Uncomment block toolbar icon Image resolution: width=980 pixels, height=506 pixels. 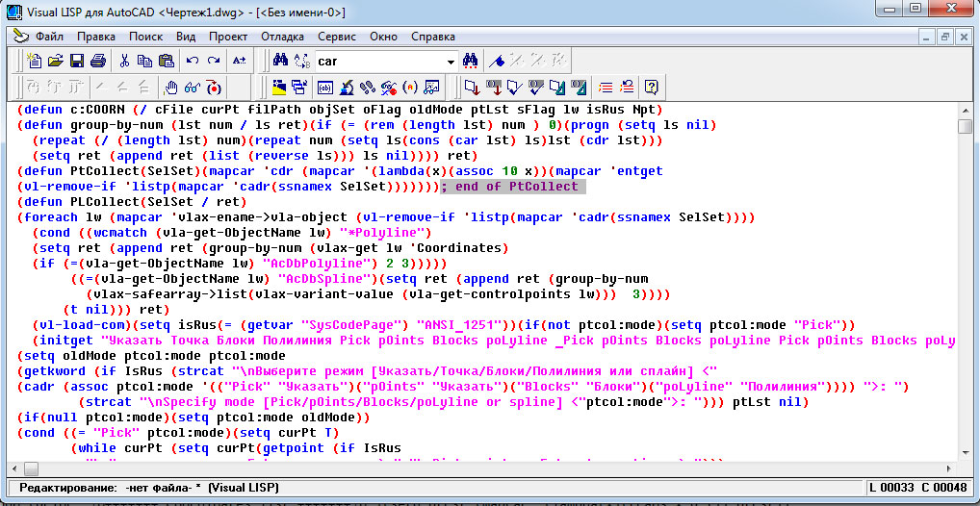coord(626,87)
